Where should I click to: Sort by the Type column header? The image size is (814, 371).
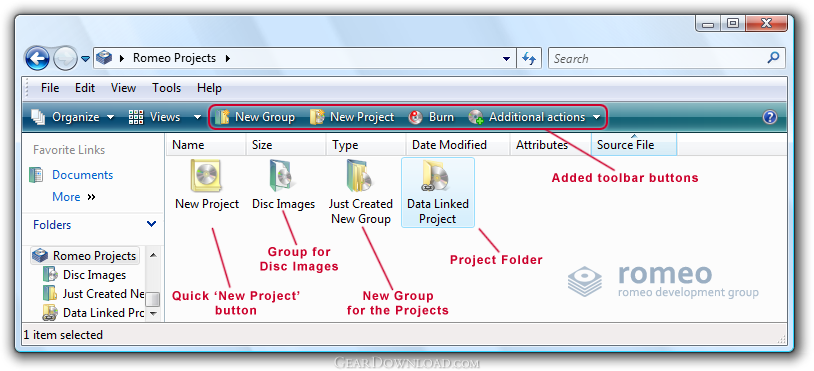(x=366, y=145)
